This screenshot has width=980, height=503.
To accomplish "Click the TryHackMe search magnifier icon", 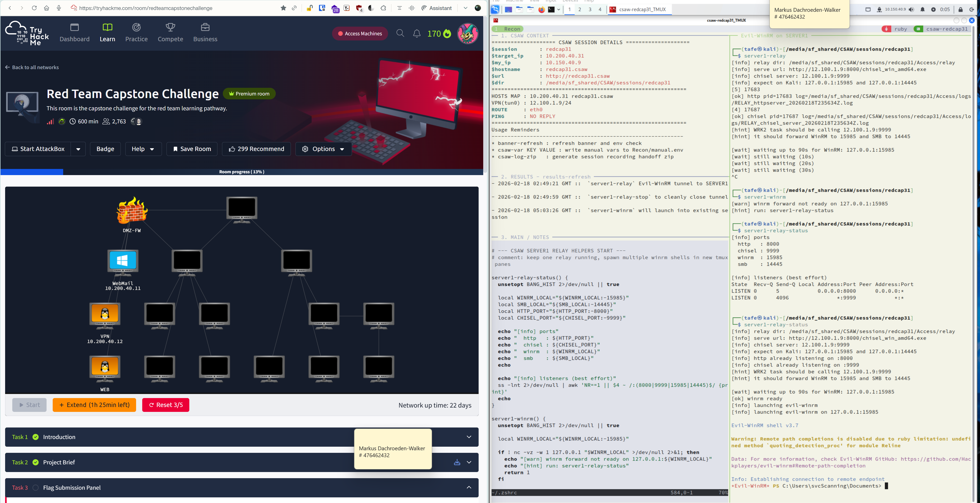I will tap(400, 34).
